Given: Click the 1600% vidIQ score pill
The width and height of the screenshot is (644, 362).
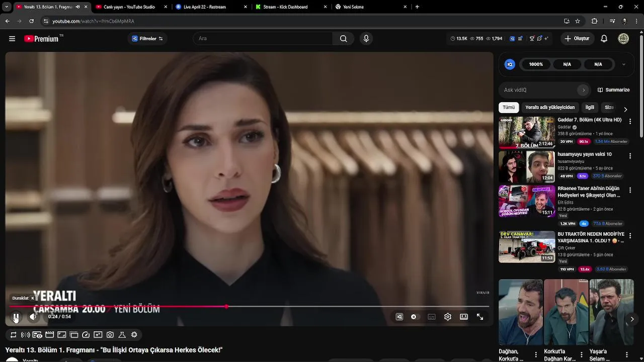Looking at the screenshot, I should point(536,64).
